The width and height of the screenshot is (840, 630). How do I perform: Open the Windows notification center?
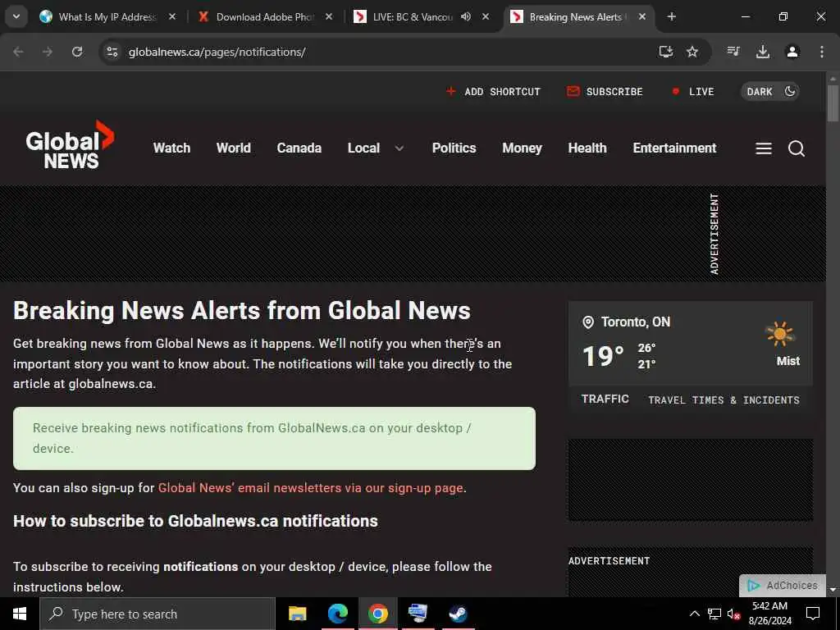pos(813,614)
